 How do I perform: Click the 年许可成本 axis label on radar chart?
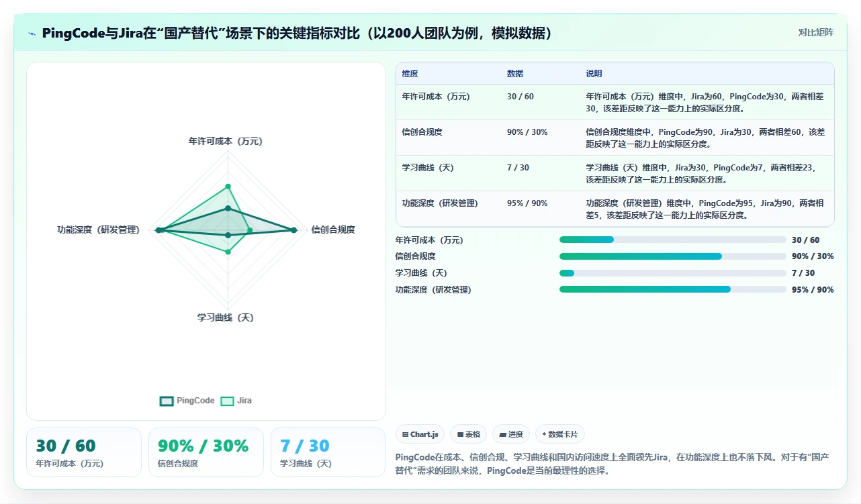[x=226, y=141]
